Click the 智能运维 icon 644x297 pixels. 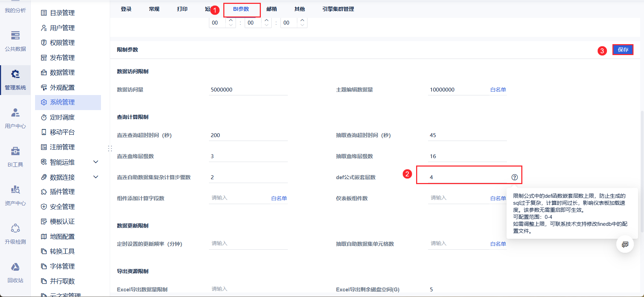tap(44, 162)
